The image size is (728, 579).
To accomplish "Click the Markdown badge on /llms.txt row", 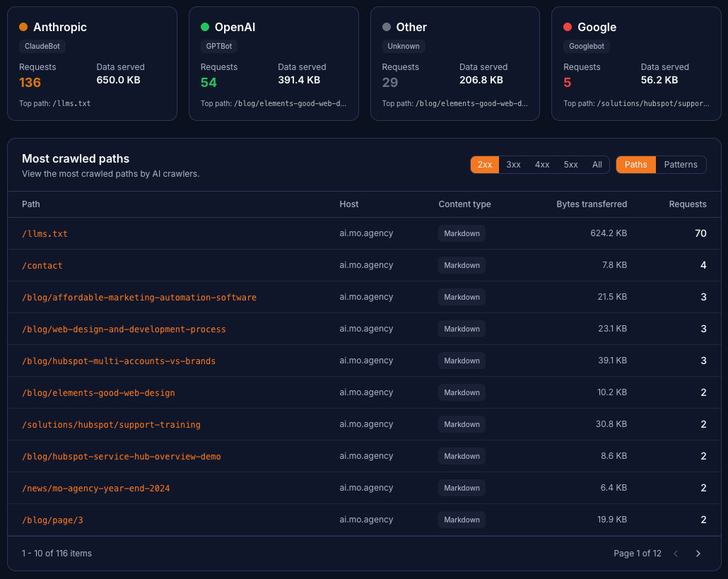I will point(462,233).
